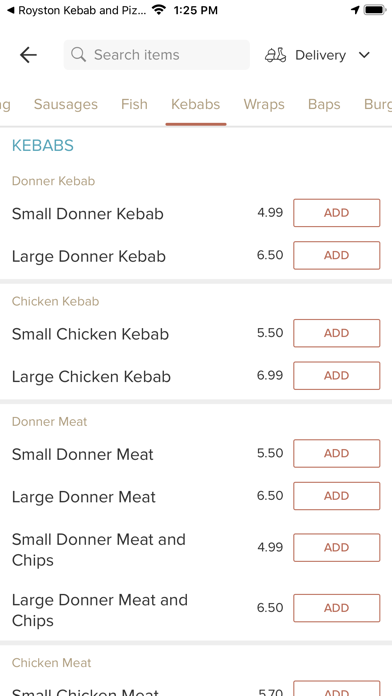Add Small Chicken Kebab to order
The height and width of the screenshot is (696, 392).
coord(337,333)
